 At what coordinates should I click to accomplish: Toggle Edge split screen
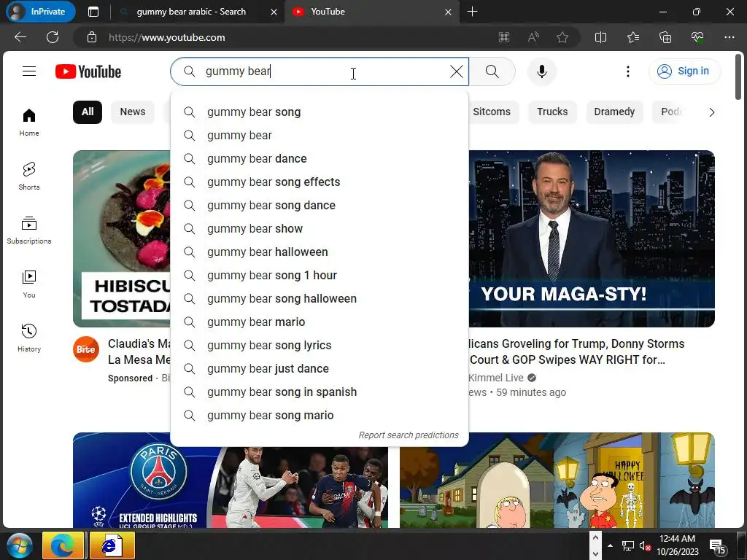click(601, 37)
